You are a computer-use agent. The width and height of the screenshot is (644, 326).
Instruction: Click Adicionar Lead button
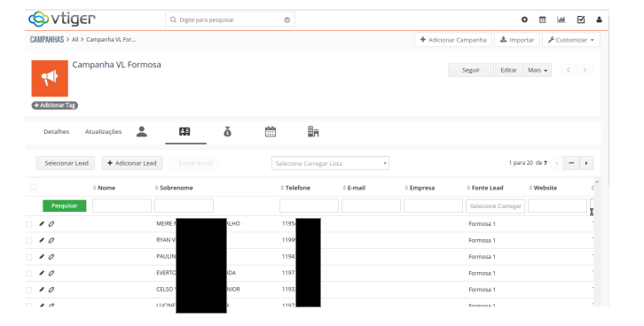tap(132, 163)
